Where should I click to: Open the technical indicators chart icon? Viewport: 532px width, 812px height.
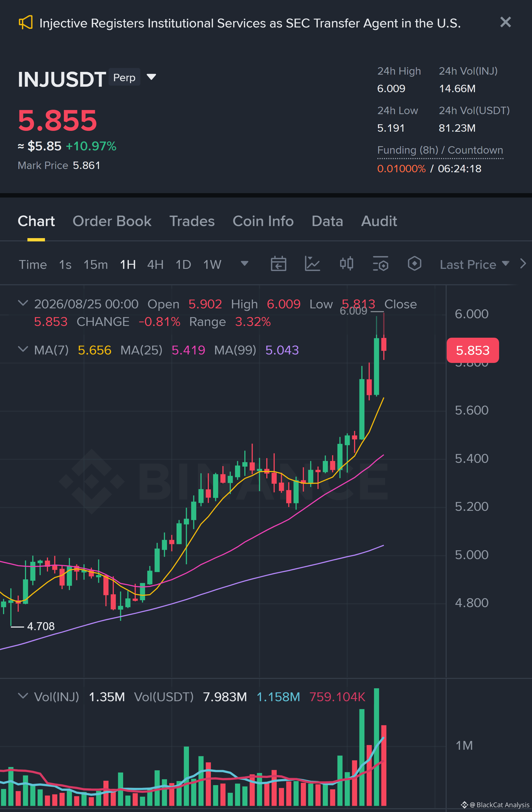[312, 264]
